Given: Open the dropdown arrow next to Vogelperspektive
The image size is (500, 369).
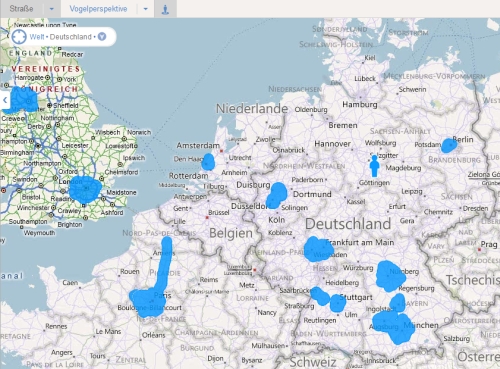Looking at the screenshot, I should point(145,9).
